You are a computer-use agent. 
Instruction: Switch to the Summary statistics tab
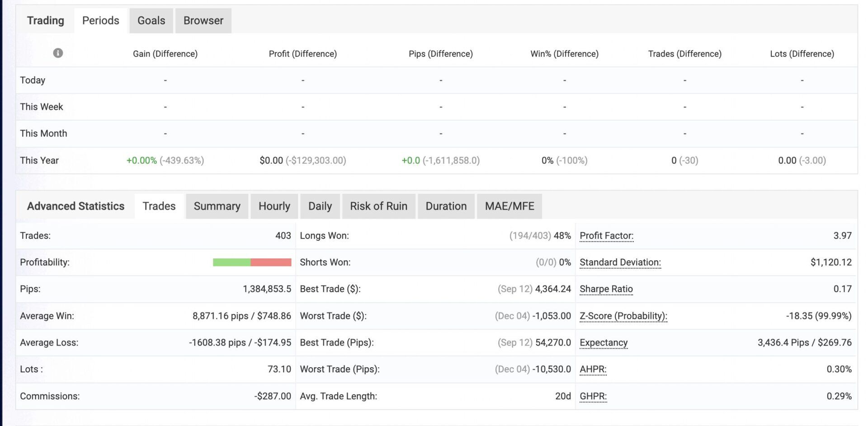217,206
